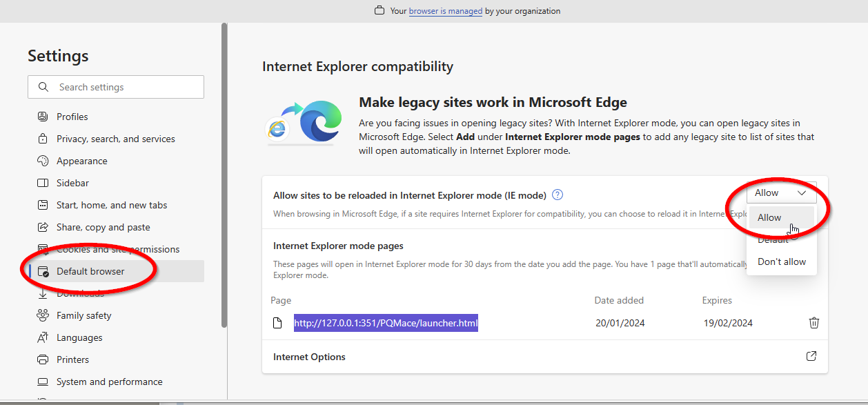
Task: Open Sidebar settings page
Action: pyautogui.click(x=117, y=183)
